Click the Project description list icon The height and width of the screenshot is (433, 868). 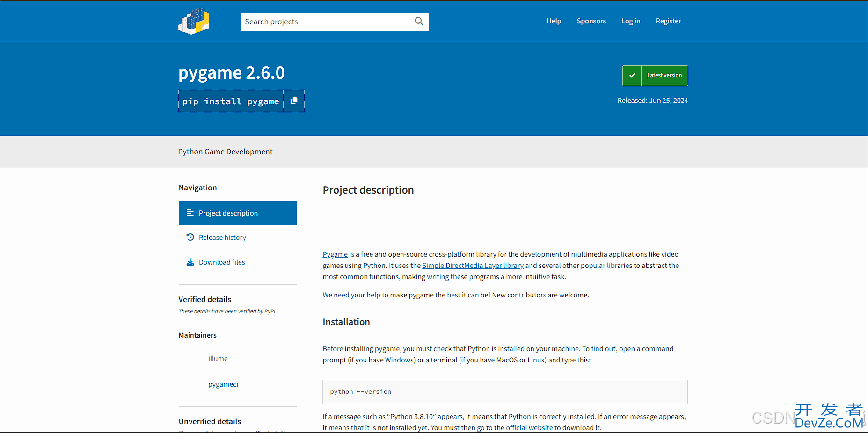coord(190,213)
